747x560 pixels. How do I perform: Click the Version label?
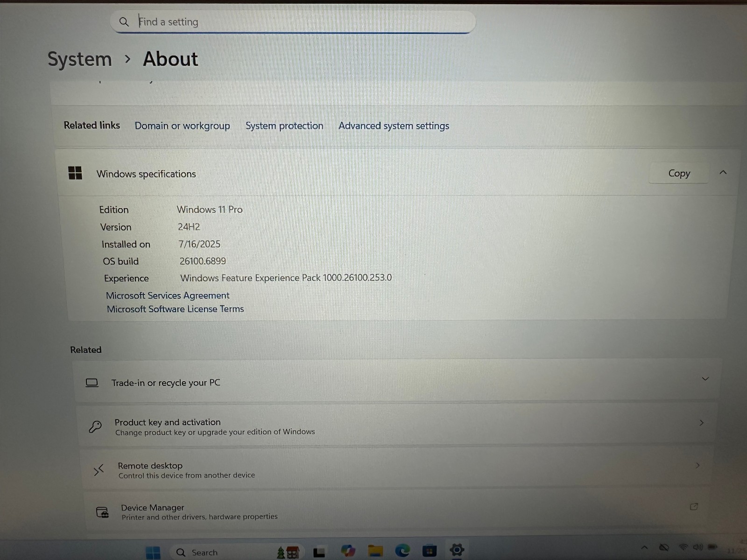coord(116,227)
